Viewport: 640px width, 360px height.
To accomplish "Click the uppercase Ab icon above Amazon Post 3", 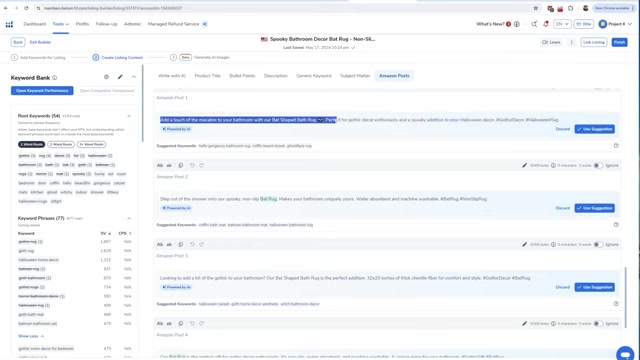I will click(160, 244).
